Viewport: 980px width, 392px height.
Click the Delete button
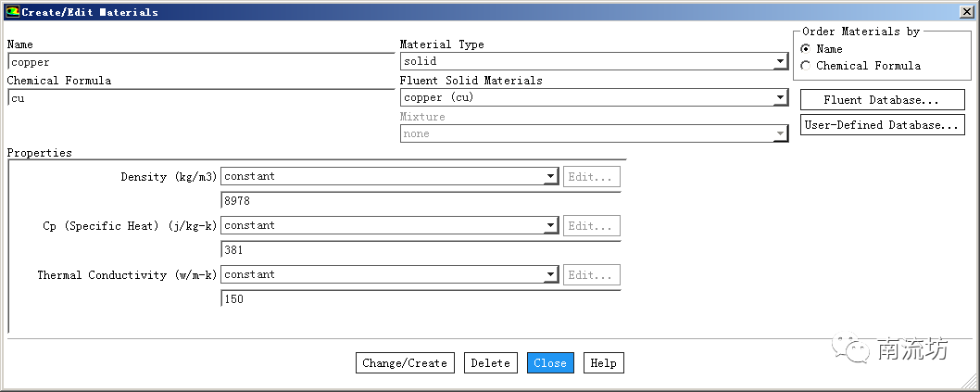click(x=490, y=363)
